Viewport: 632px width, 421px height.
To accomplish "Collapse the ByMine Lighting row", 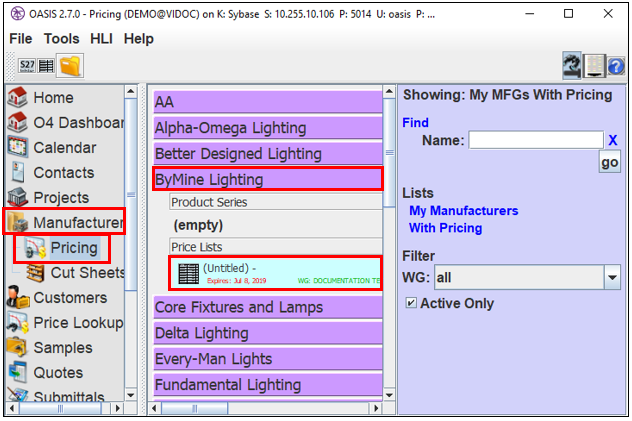I will [268, 179].
